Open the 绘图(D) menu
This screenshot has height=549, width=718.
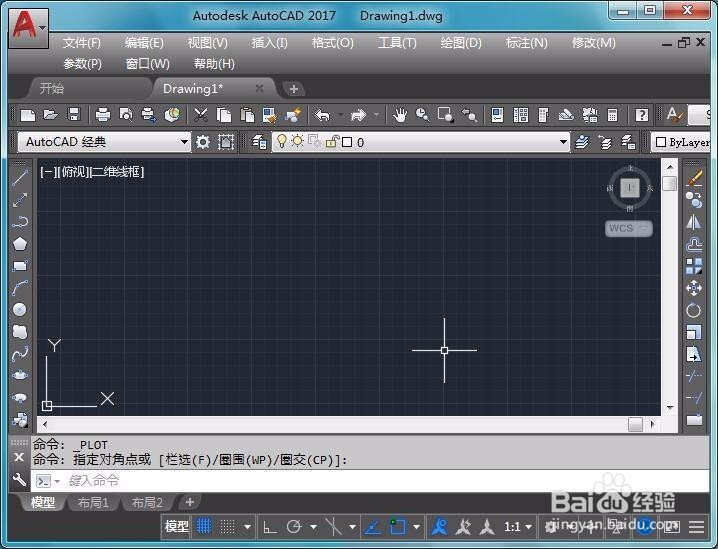point(461,43)
